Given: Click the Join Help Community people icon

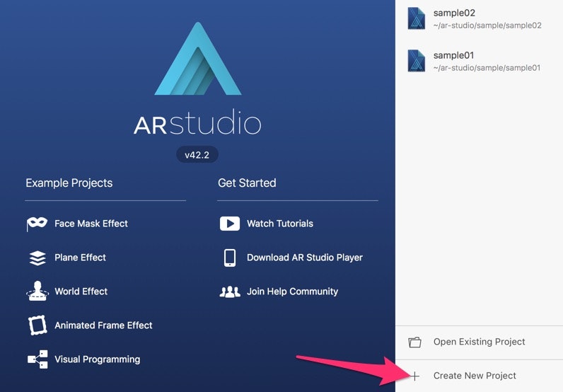Looking at the screenshot, I should (x=230, y=292).
